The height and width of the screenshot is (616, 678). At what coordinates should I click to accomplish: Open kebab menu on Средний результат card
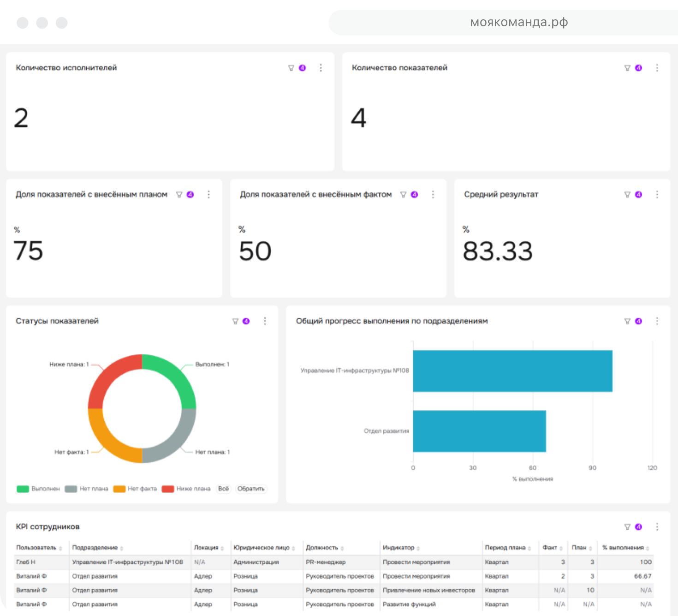(657, 194)
